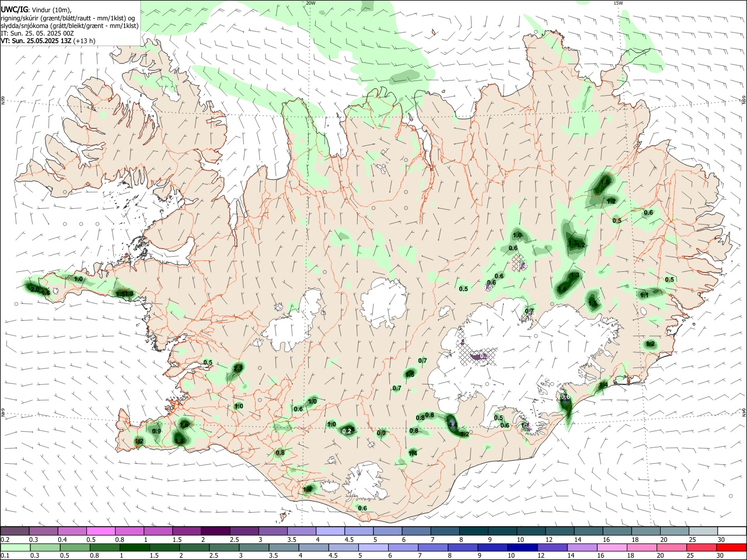Viewport: 747px width, 560px height.
Task: Click the green 0.8 swatch in the lower scale
Action: [105, 547]
